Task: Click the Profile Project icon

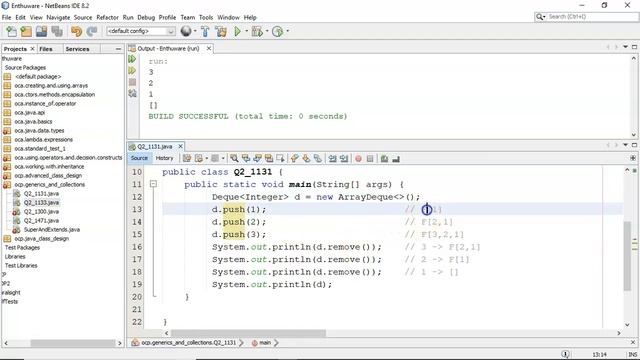Action: pos(278,31)
